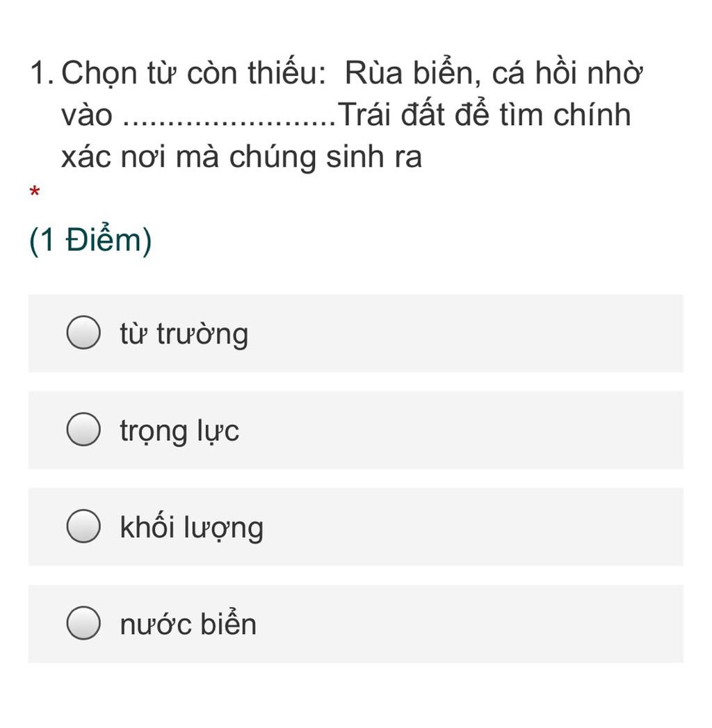Click the "khối lượng" answer label text
The width and height of the screenshot is (712, 728).
pos(191,527)
